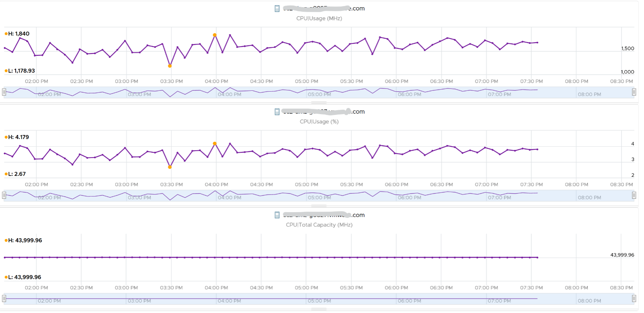Click 05:00 PM axis label in CPU|Total Capacity chart
The height and width of the screenshot is (313, 644).
pos(306,288)
